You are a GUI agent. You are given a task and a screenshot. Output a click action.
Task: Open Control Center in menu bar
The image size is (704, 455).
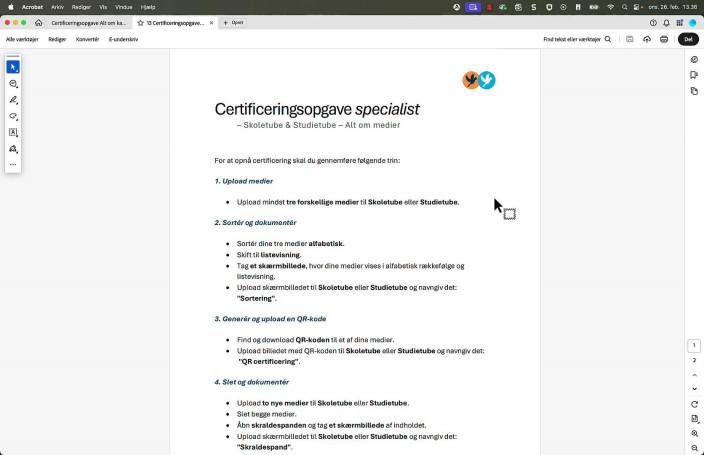(x=637, y=7)
